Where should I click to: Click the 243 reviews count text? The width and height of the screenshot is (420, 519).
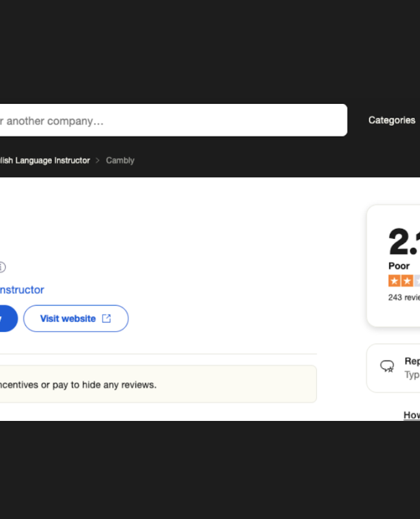pyautogui.click(x=404, y=297)
